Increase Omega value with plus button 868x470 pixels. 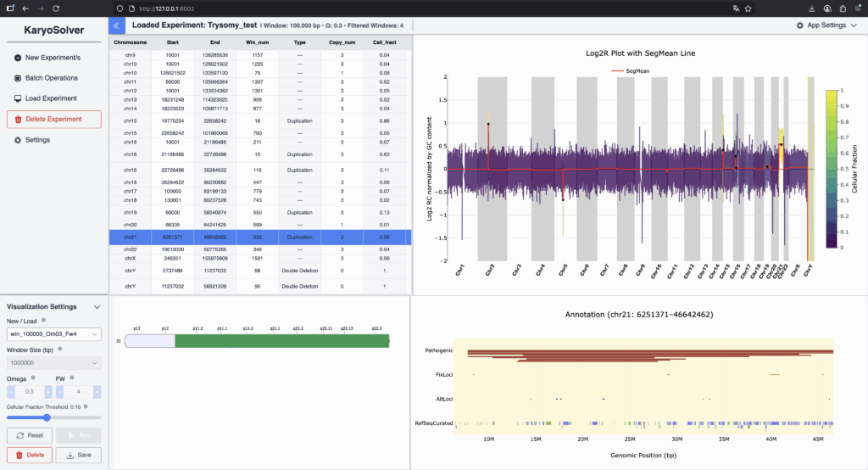pos(48,392)
